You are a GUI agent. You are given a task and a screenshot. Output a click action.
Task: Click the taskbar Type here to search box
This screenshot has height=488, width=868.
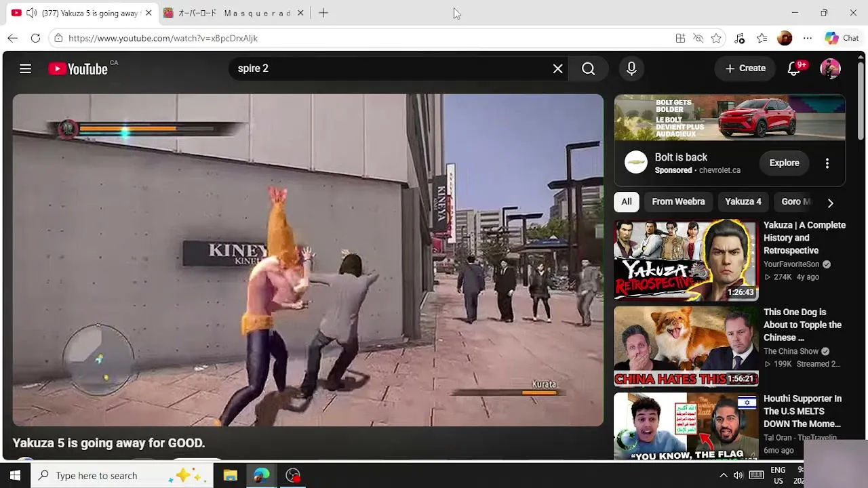tap(122, 475)
